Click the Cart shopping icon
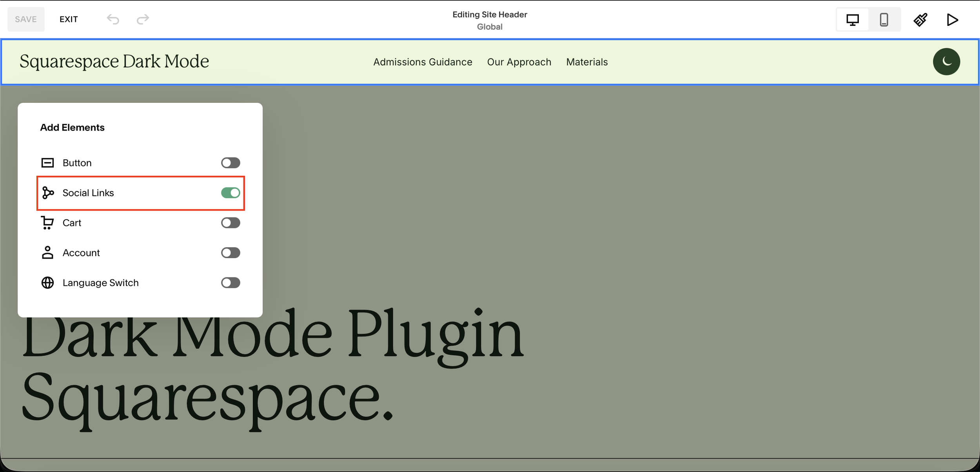Viewport: 980px width, 472px height. (x=47, y=223)
